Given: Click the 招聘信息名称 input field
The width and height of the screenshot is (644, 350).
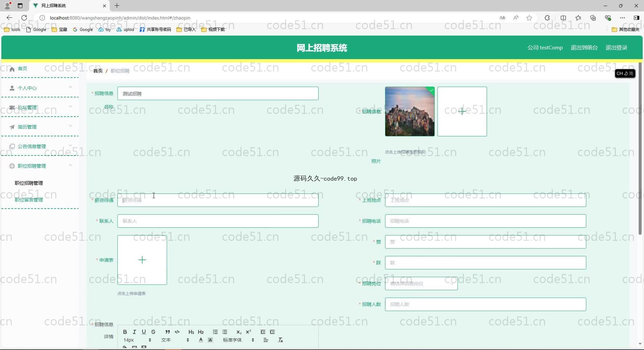Looking at the screenshot, I should tap(218, 93).
